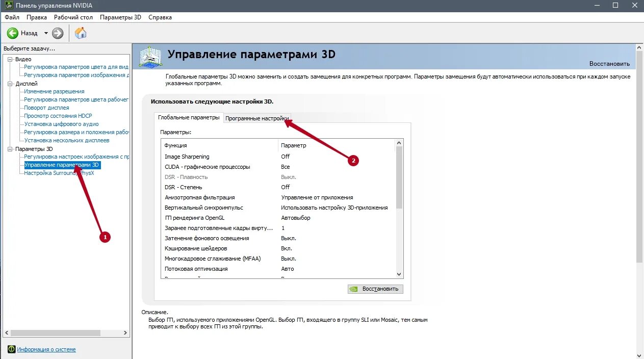Open Поворот дисплея
The height and width of the screenshot is (359, 644).
[46, 108]
